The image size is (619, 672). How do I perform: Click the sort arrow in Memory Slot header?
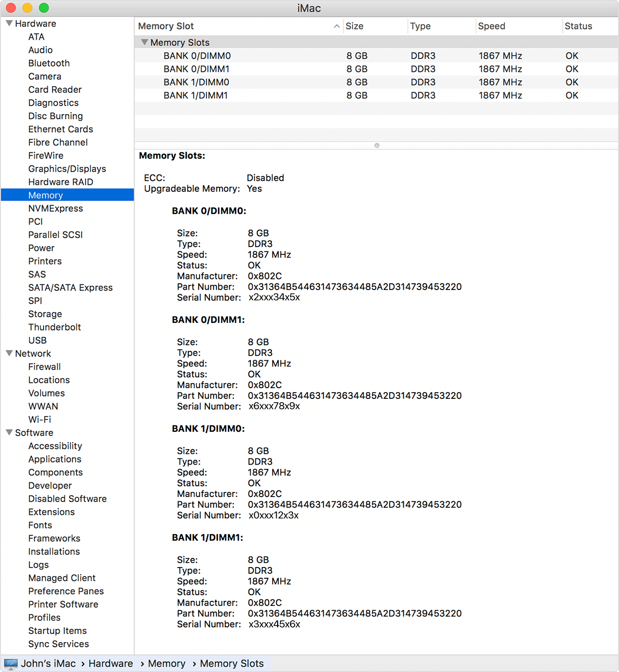[x=337, y=26]
